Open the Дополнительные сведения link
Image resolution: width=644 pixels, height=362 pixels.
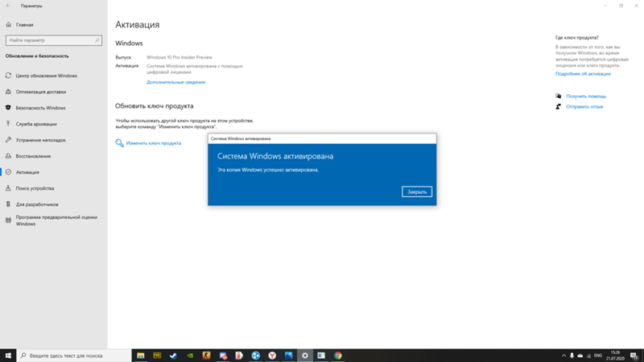pyautogui.click(x=175, y=82)
